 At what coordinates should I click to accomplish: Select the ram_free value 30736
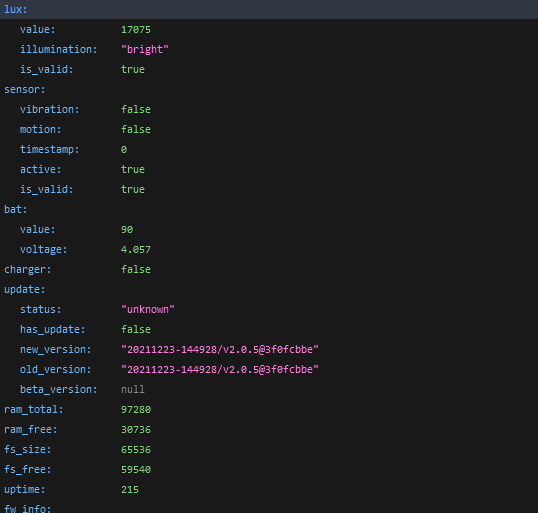pyautogui.click(x=136, y=430)
